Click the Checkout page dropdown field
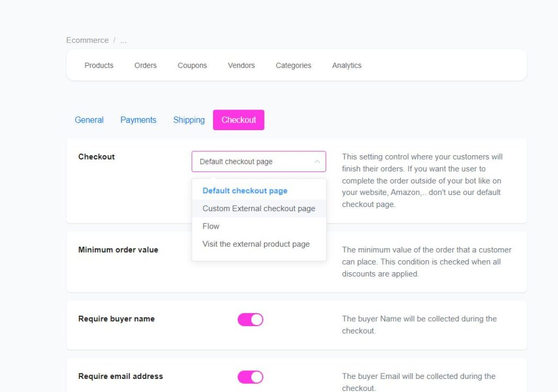 click(x=259, y=162)
